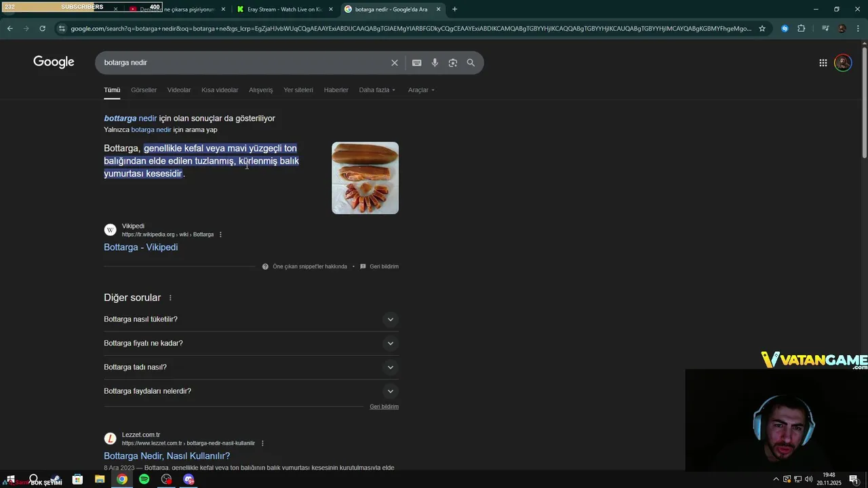Select the Tümü results tab
This screenshot has width=868, height=488.
[x=112, y=90]
